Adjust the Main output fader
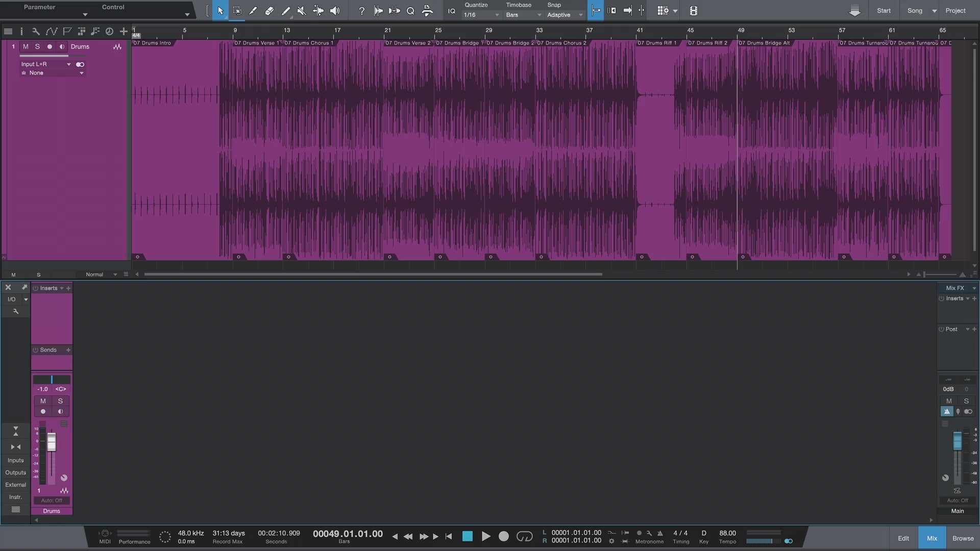 point(958,441)
